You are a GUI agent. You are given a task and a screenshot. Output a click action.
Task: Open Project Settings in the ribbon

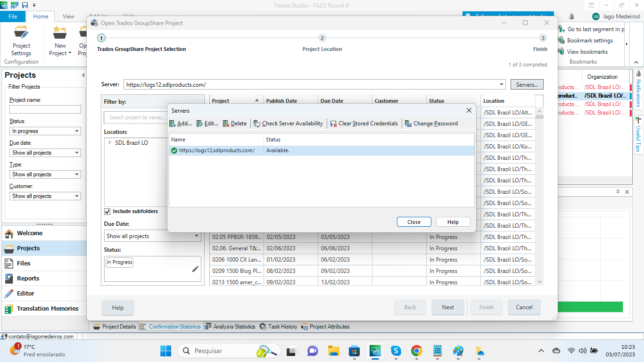tap(21, 41)
